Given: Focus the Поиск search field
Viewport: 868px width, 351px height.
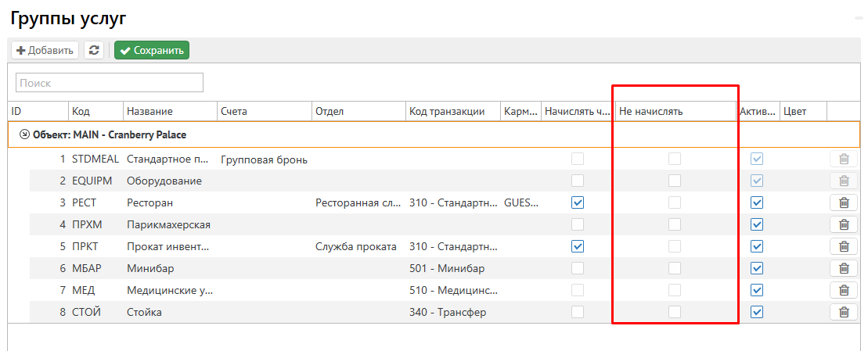Looking at the screenshot, I should [x=110, y=83].
